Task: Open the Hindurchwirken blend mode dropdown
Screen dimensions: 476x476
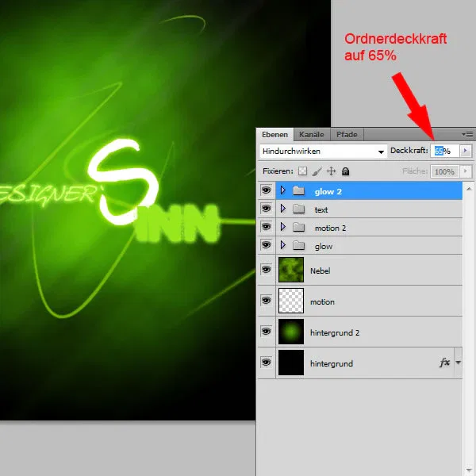Action: click(324, 152)
